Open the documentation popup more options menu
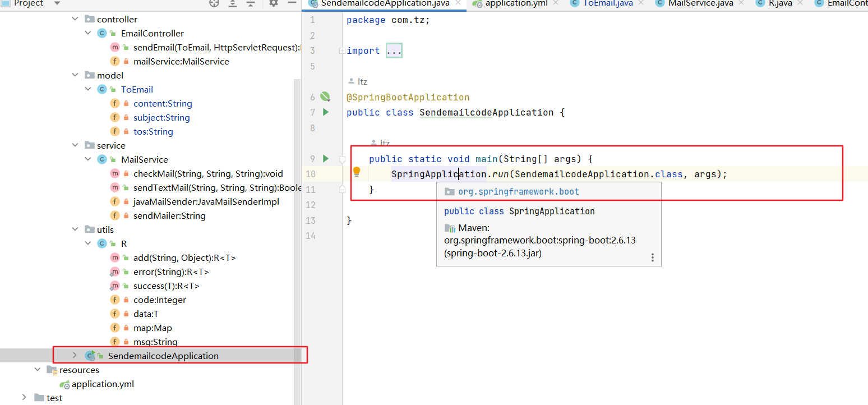The image size is (868, 405). point(653,257)
